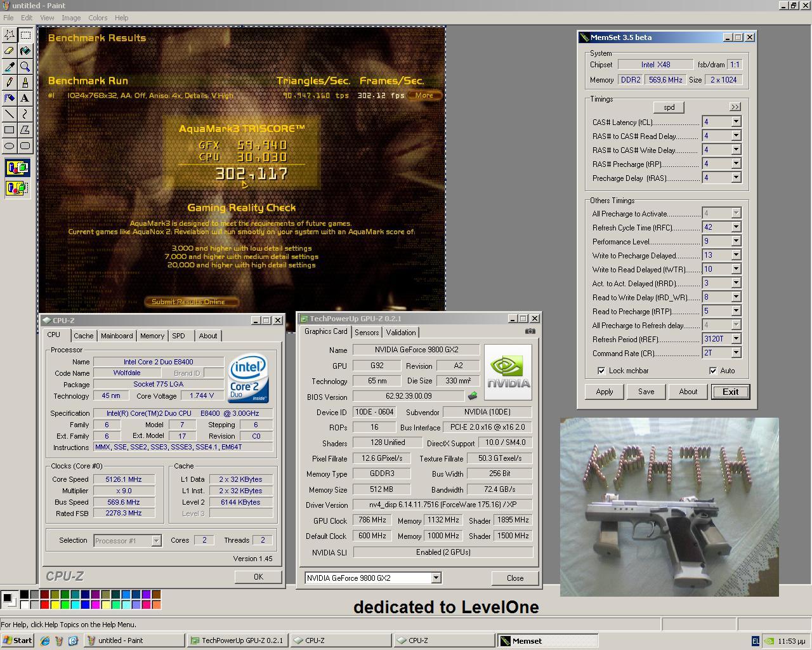Select the Line tool in Paint
Image resolution: width=812 pixels, height=650 pixels.
coord(10,114)
